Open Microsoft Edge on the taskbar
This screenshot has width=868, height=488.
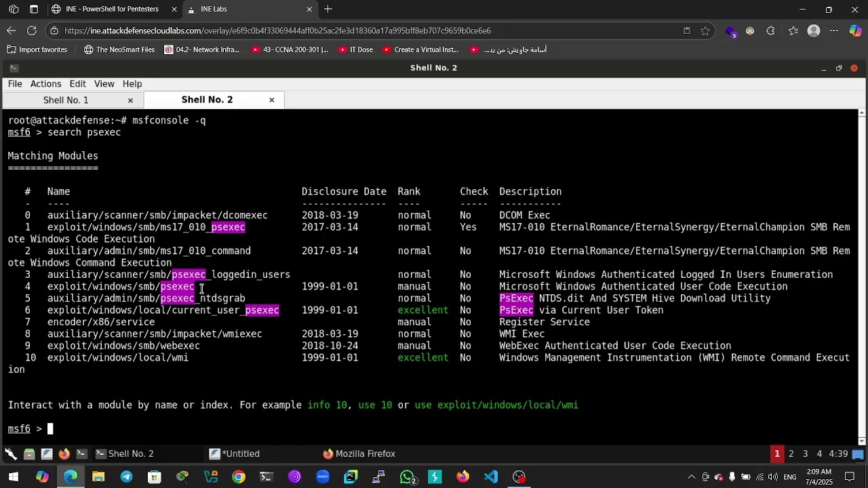pos(71,477)
